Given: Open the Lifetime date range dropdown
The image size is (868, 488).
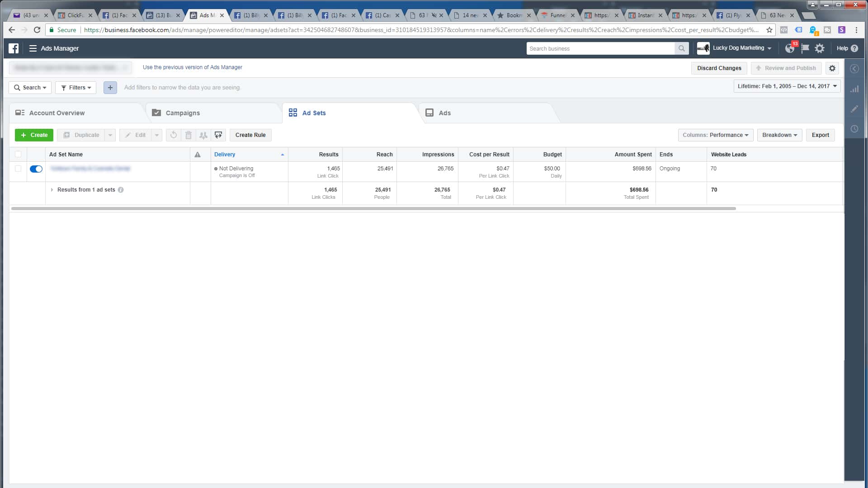Looking at the screenshot, I should (x=787, y=86).
